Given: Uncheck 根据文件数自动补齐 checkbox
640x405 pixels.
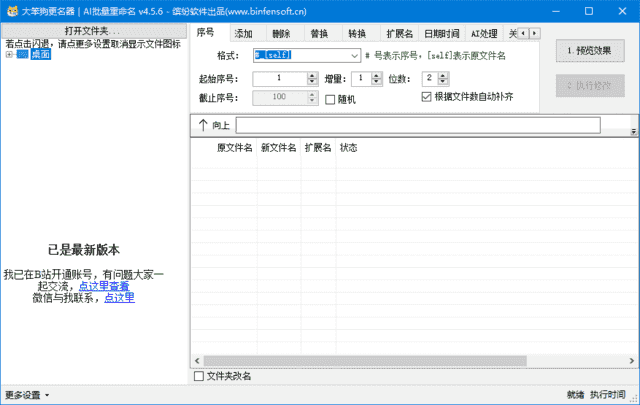Looking at the screenshot, I should point(426,97).
